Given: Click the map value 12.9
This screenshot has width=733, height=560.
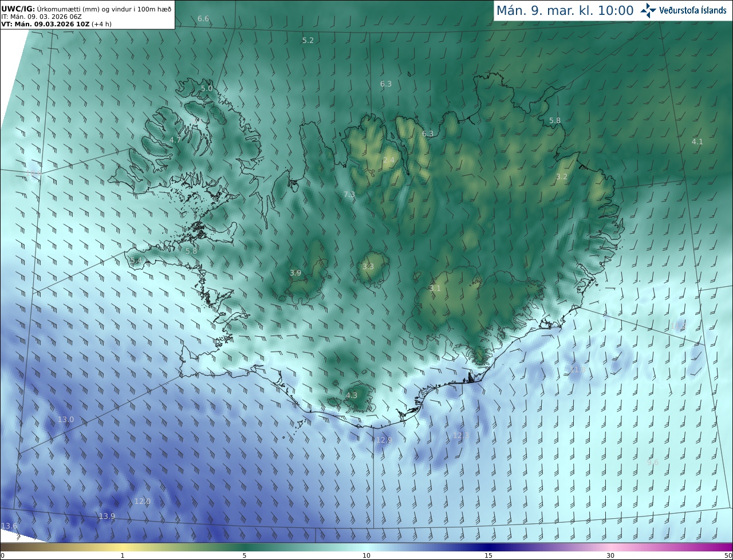Looking at the screenshot, I should click(384, 440).
